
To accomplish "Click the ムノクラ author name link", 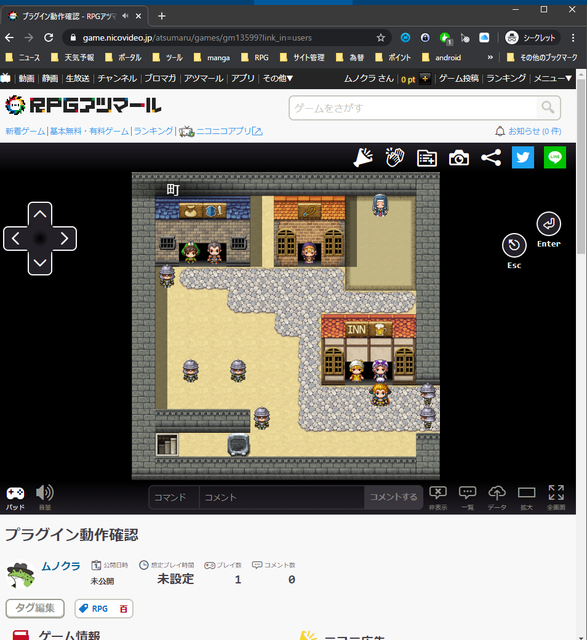I will (61, 566).
